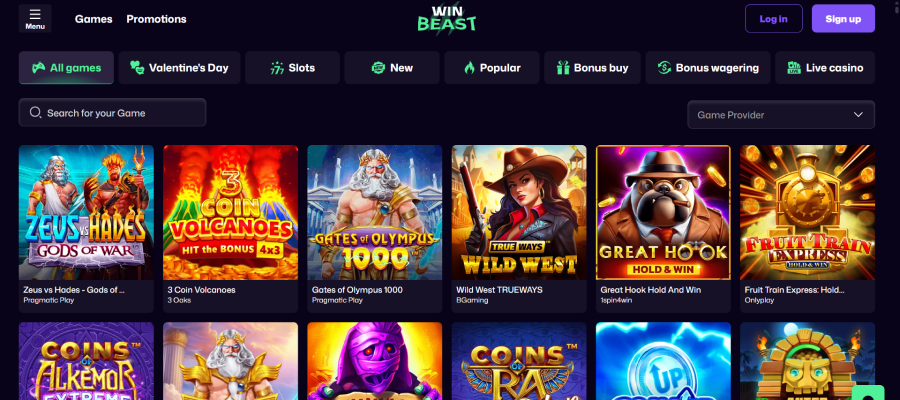
Task: Open the Games navigation menu
Action: point(93,19)
